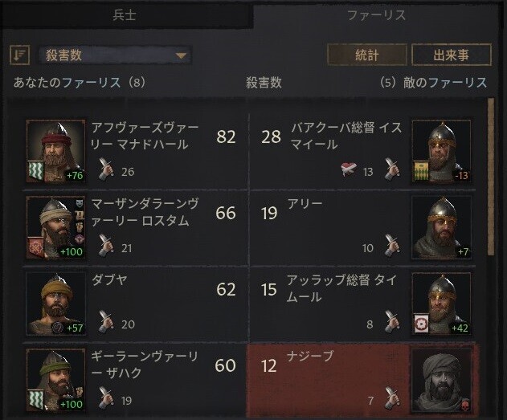Show the 出来事 view
Viewport: 507px width, 420px height.
(452, 55)
